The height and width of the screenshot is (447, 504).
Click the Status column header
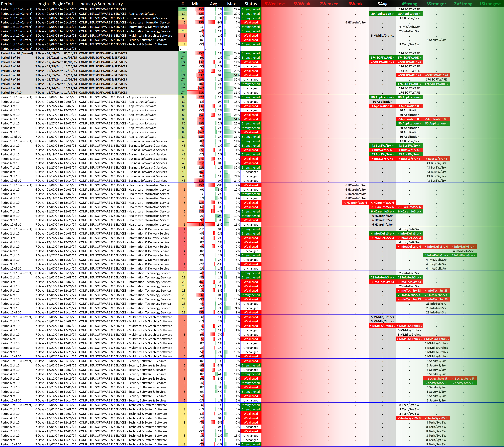click(x=251, y=4)
